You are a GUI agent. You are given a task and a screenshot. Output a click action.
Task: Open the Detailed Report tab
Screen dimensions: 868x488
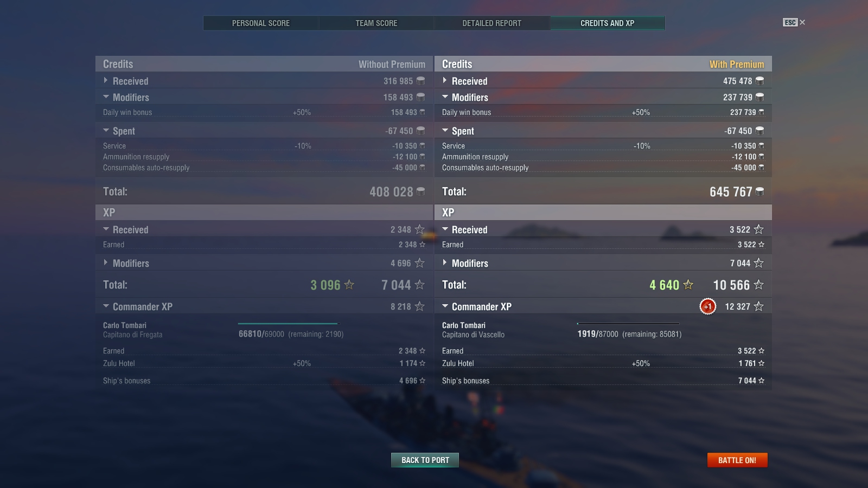[x=492, y=23]
